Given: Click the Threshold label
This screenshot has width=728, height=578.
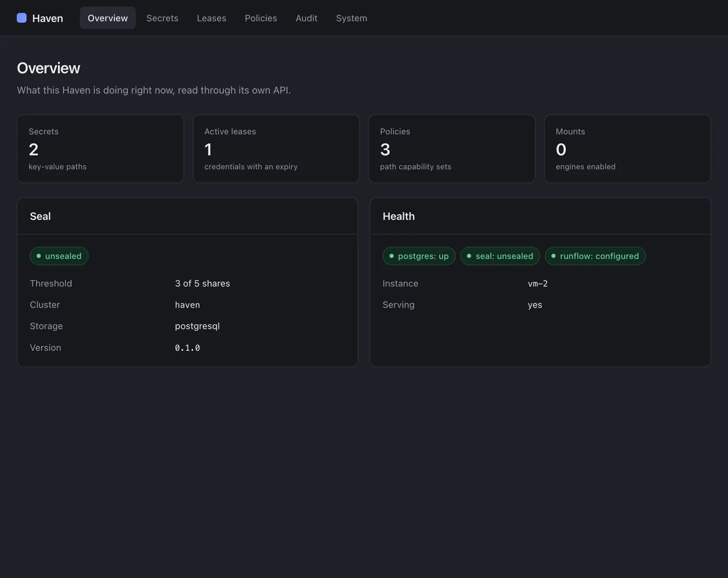Looking at the screenshot, I should point(51,284).
